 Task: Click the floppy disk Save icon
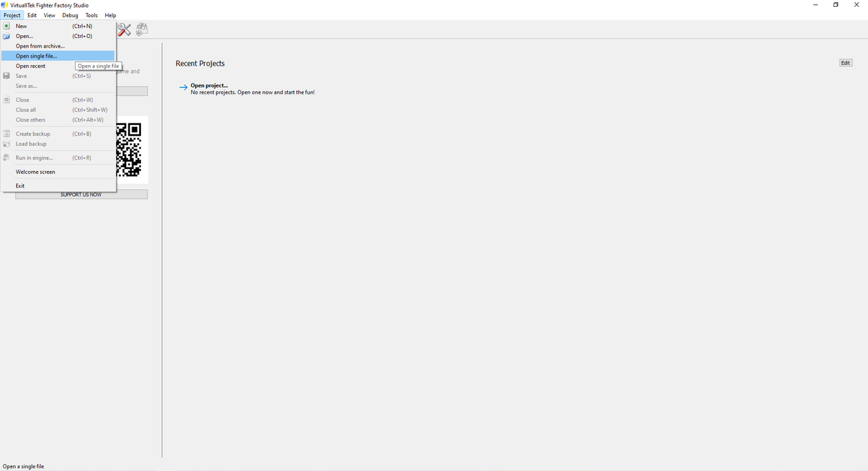(x=6, y=76)
